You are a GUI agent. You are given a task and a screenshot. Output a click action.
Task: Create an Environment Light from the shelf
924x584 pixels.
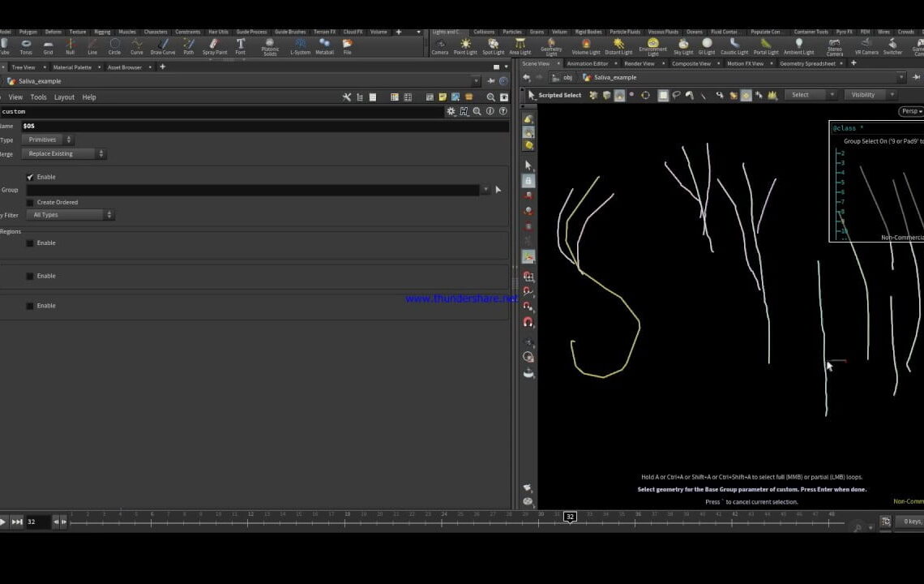(653, 45)
